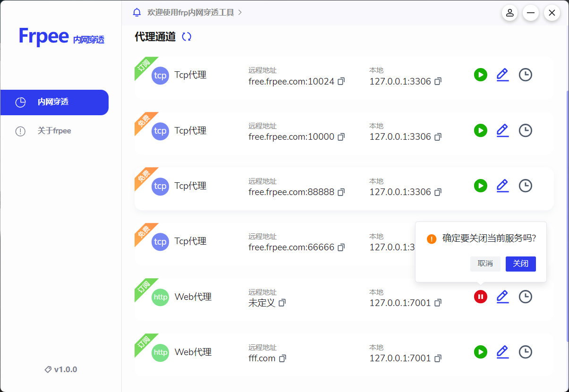Edit the Web proxy with 未定义 address
This screenshot has width=569, height=392.
[x=502, y=297]
